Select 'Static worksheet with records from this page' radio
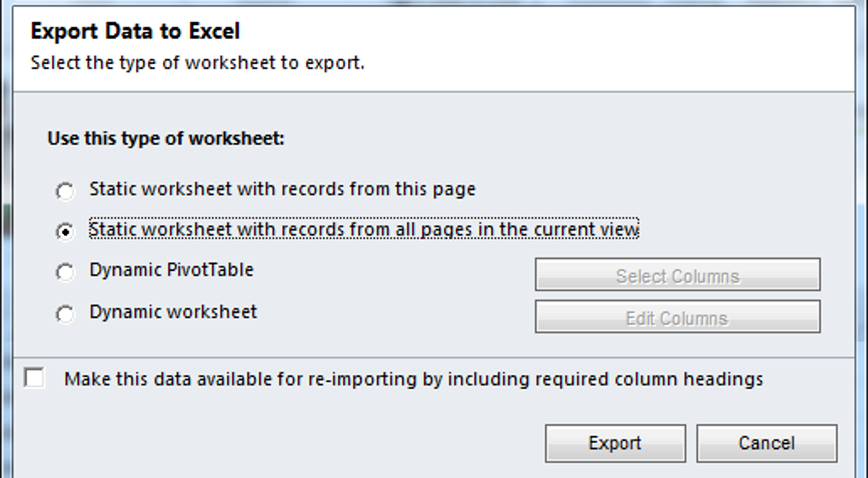Image resolution: width=868 pixels, height=478 pixels. pyautogui.click(x=65, y=191)
